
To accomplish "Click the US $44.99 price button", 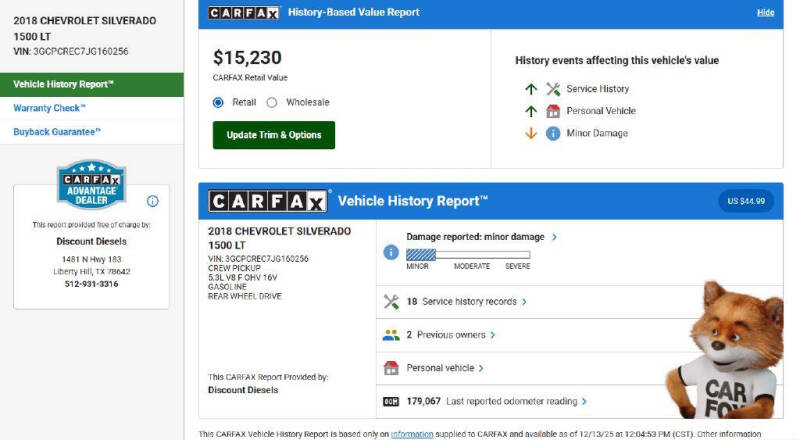I will [x=745, y=201].
